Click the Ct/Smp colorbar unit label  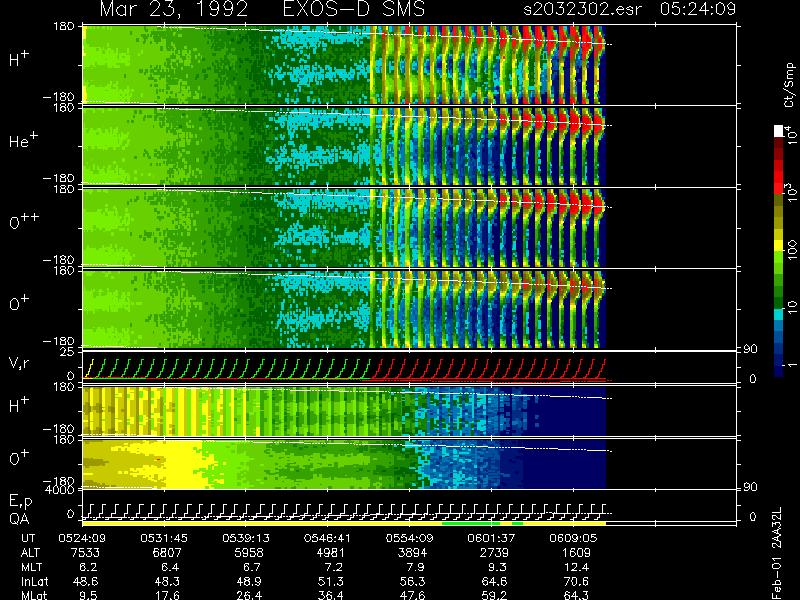coord(789,85)
